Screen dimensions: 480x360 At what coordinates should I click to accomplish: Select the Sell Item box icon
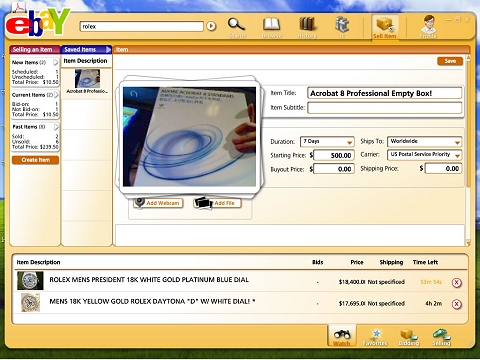tap(385, 27)
